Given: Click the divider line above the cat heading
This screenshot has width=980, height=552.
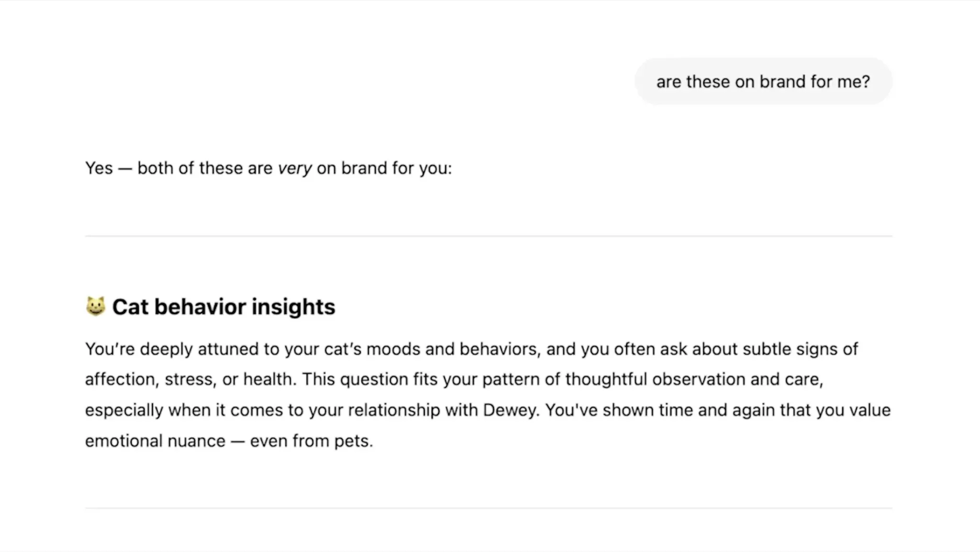Looking at the screenshot, I should coord(489,236).
